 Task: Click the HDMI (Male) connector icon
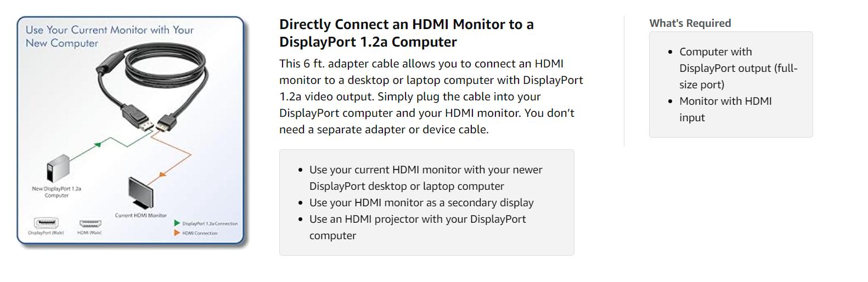[90, 223]
